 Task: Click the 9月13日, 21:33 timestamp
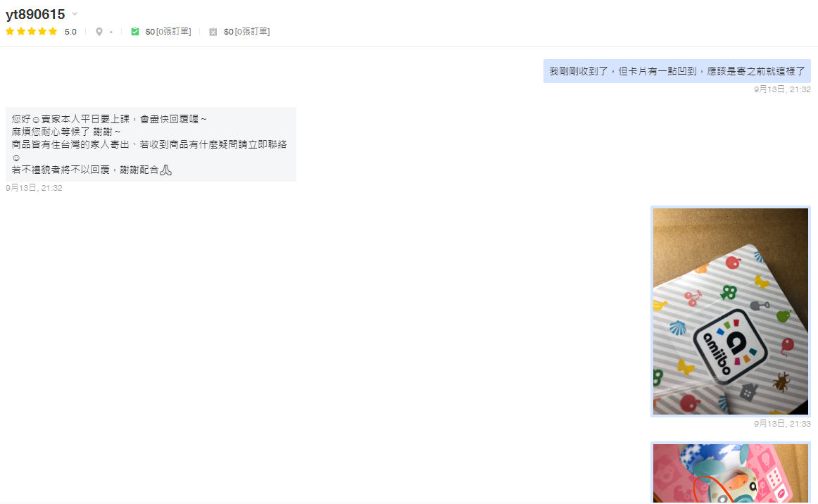point(782,424)
